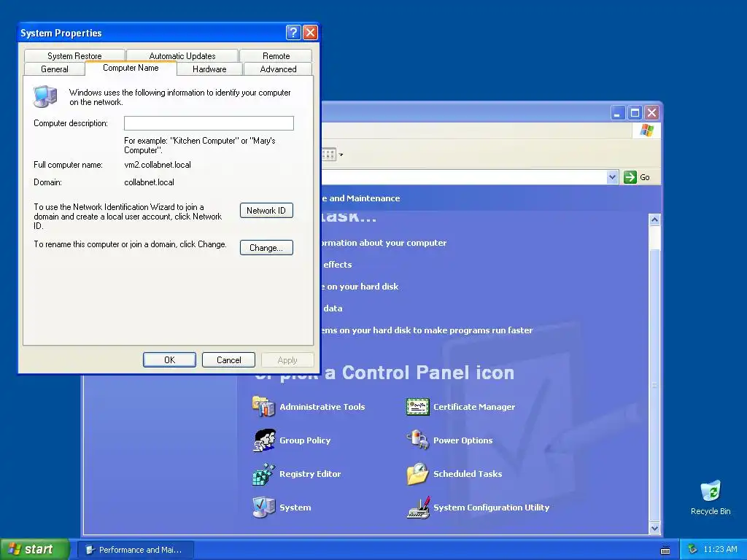The height and width of the screenshot is (560, 747).
Task: Click the Control Panel address bar field
Action: click(463, 177)
